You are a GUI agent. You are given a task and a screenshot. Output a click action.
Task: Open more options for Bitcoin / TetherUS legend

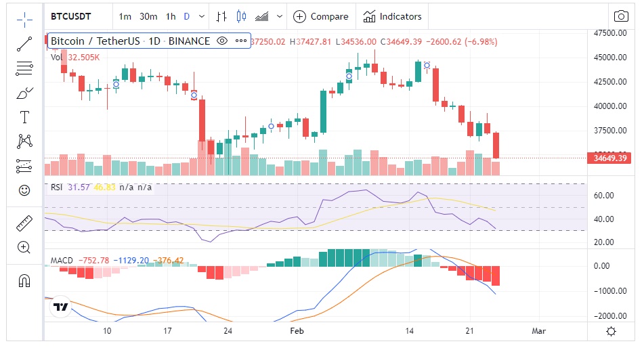[240, 41]
